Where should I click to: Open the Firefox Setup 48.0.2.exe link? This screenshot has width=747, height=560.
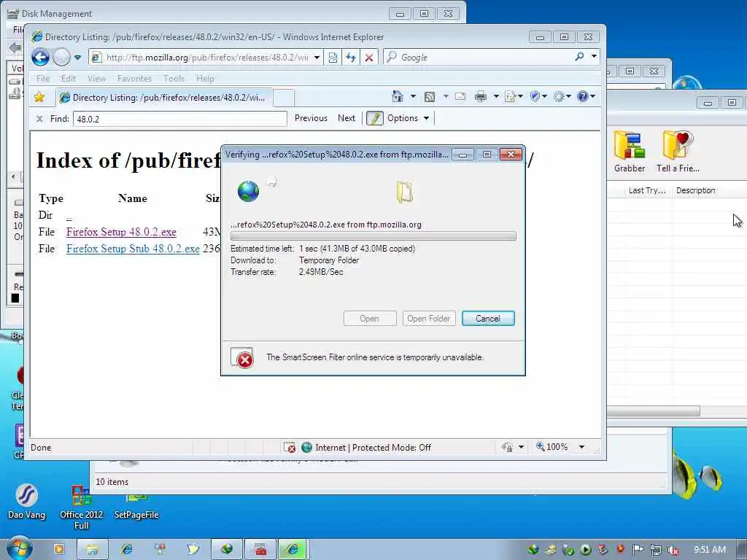[x=121, y=232]
